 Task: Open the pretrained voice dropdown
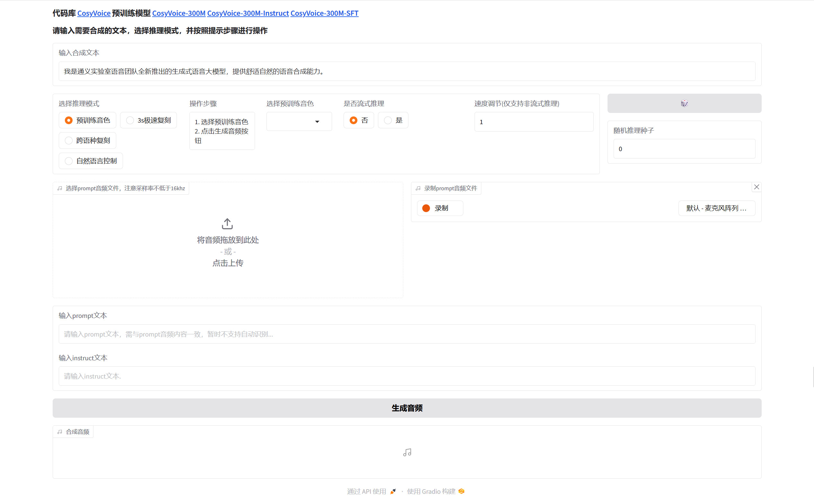299,122
